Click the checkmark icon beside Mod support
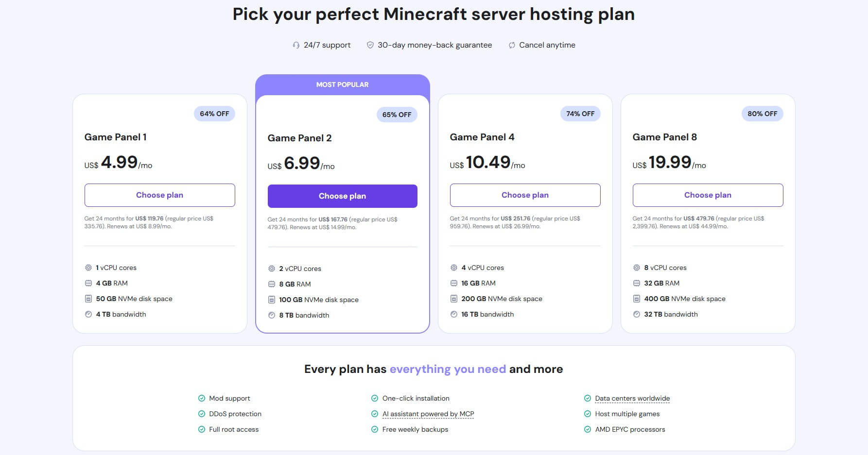Image resolution: width=868 pixels, height=455 pixels. (x=201, y=398)
